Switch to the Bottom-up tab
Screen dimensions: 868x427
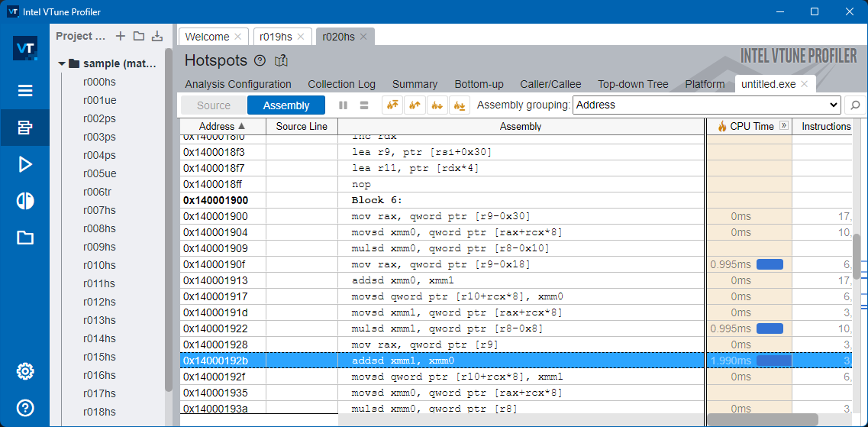coord(479,84)
